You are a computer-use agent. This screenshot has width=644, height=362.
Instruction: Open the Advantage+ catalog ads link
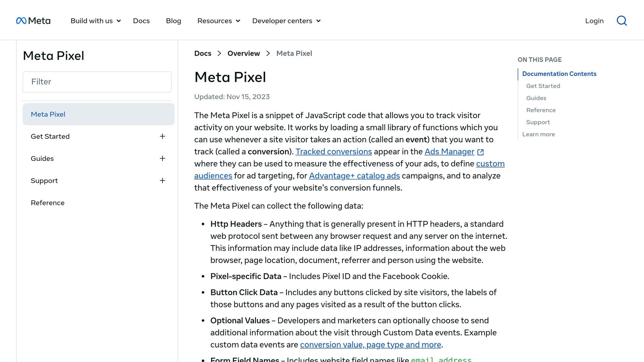[354, 176]
